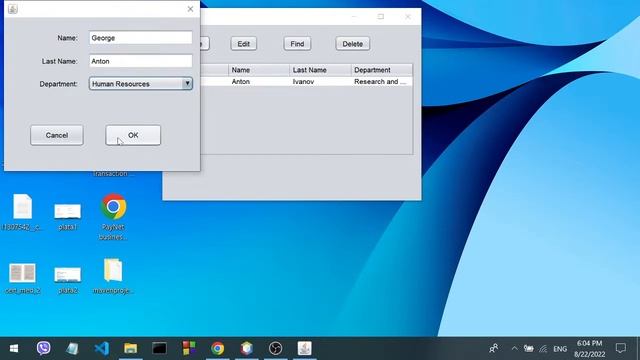Click the OK button in the dialog

point(133,135)
